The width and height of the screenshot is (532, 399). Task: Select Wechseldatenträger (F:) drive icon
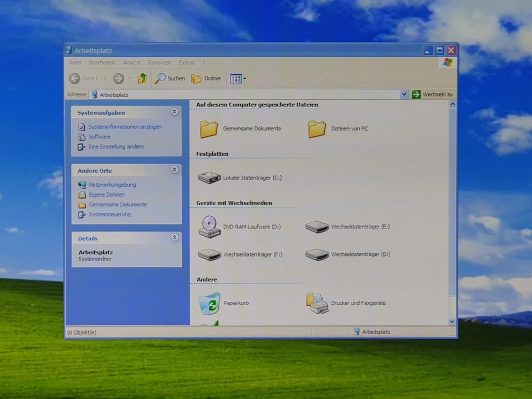point(209,254)
